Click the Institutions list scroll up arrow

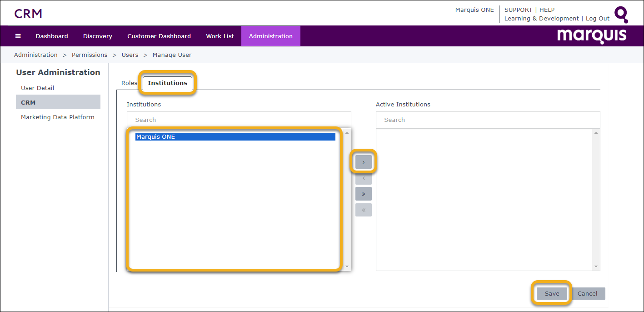click(347, 133)
